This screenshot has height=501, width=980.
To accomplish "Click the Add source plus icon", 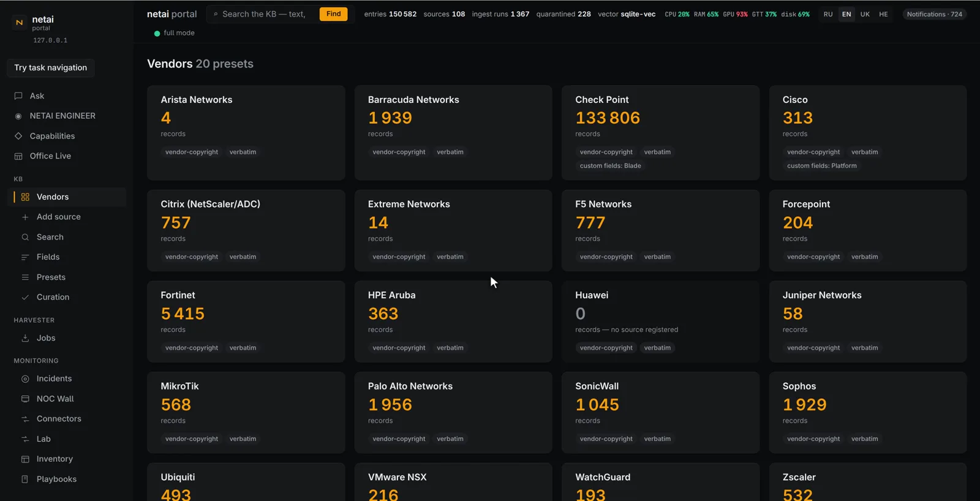I will pos(25,217).
